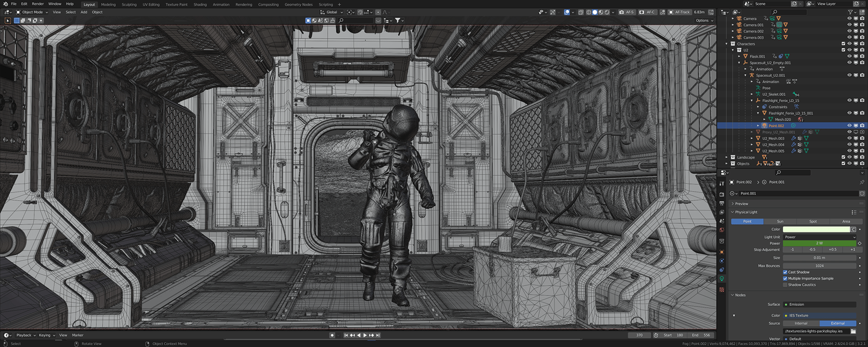The height and width of the screenshot is (347, 868).
Task: Open the Render menu
Action: coord(37,3)
